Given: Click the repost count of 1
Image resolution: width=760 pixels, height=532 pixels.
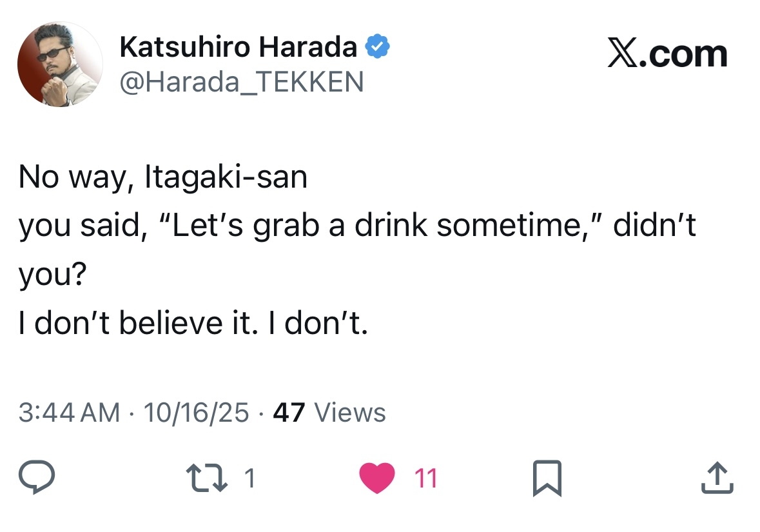Looking at the screenshot, I should [x=250, y=478].
